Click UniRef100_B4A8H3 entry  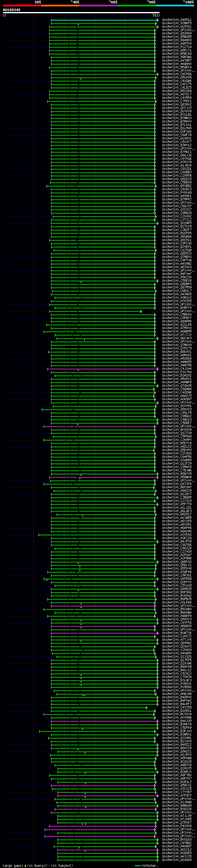tap(176, 40)
